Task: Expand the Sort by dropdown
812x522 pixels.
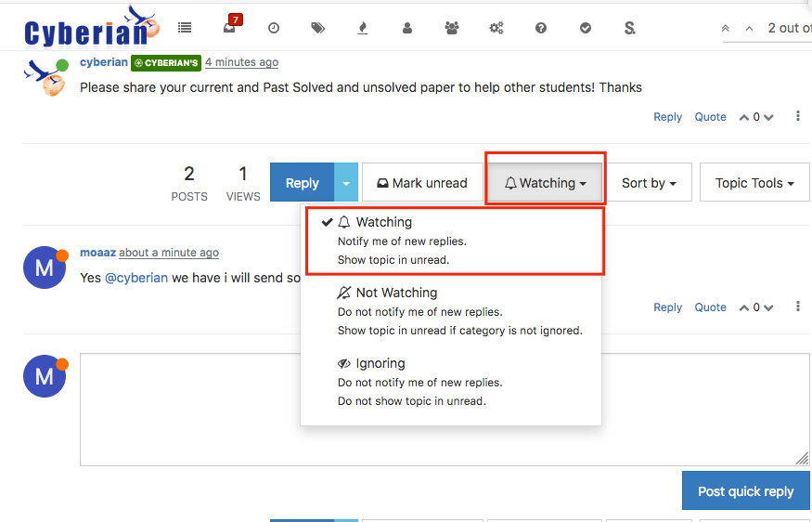Action: [x=649, y=183]
